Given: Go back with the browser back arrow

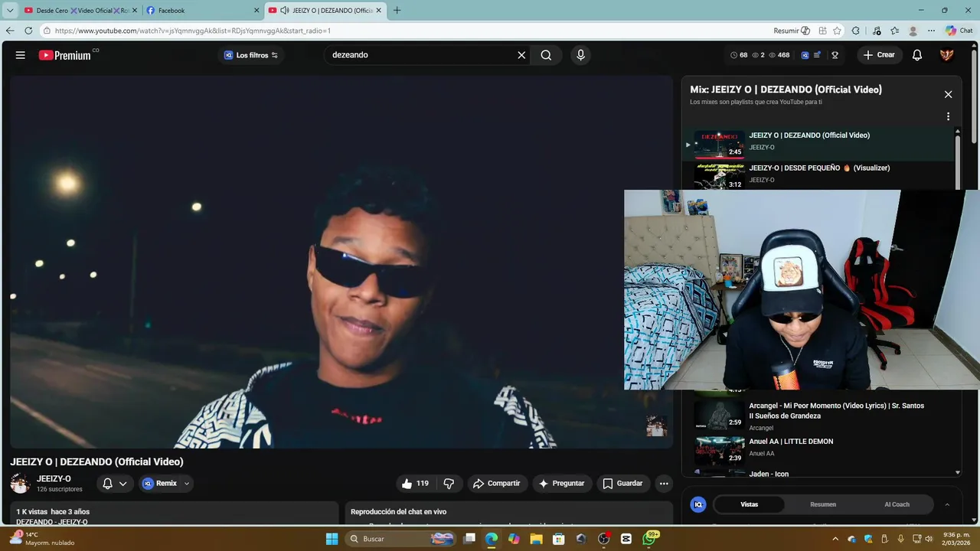Looking at the screenshot, I should tap(10, 31).
